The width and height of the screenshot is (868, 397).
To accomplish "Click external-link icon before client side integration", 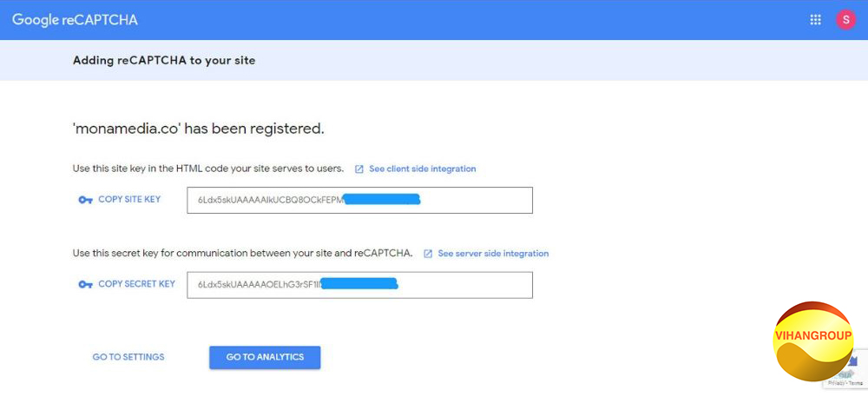I will pos(358,169).
